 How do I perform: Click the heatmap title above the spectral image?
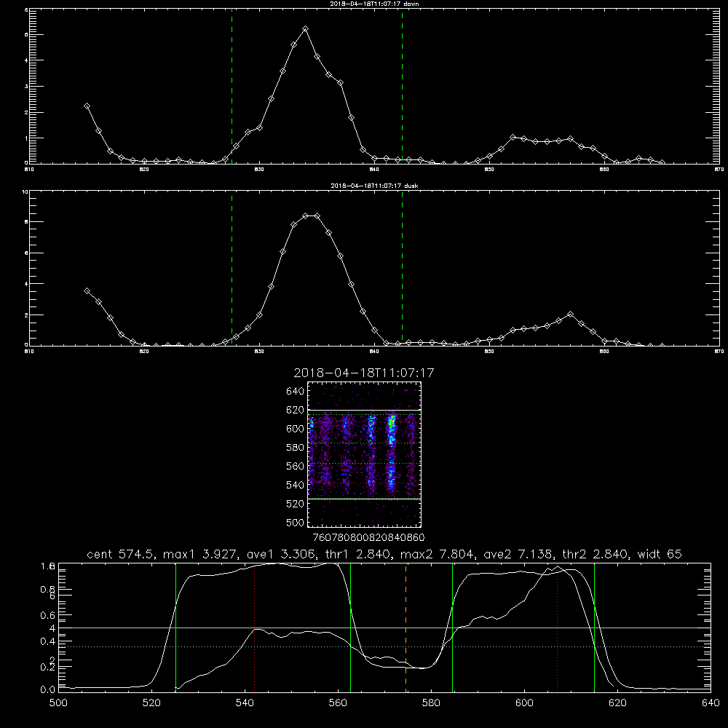pos(364,373)
